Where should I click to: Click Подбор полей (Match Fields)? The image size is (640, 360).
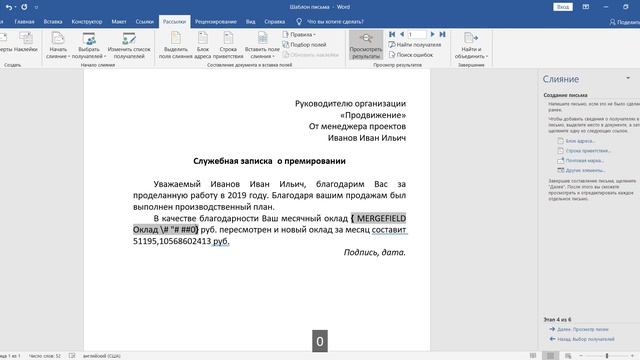304,44
